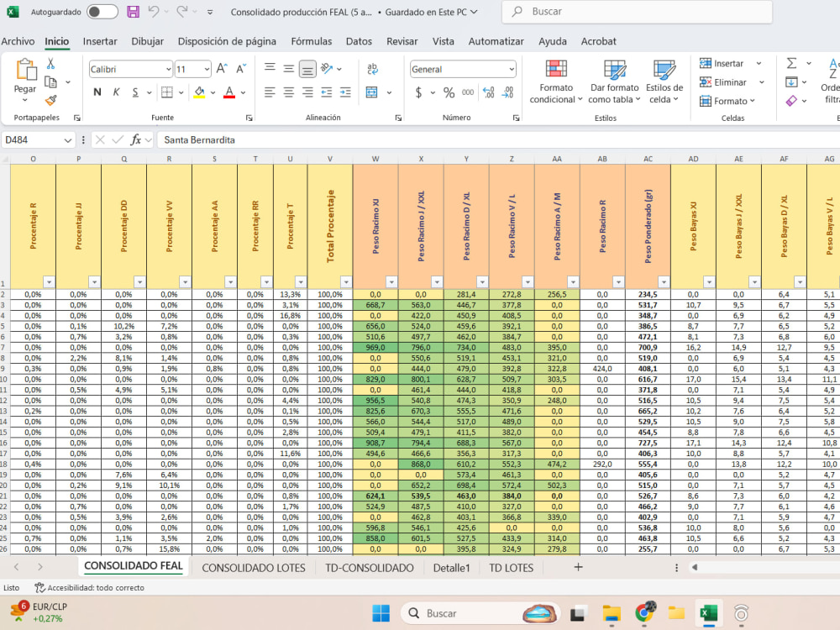Toggle underline S formatting
Viewport: 840px width, 630px height.
point(135,92)
